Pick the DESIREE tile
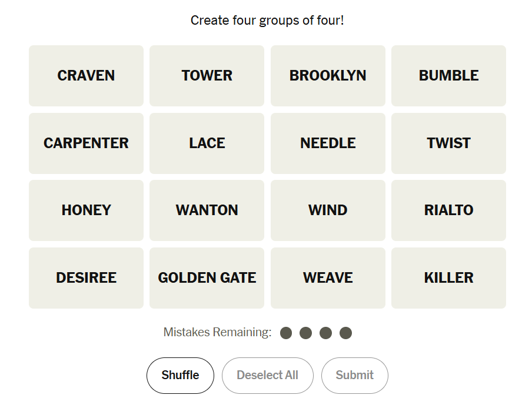This screenshot has width=532, height=415. 86,278
